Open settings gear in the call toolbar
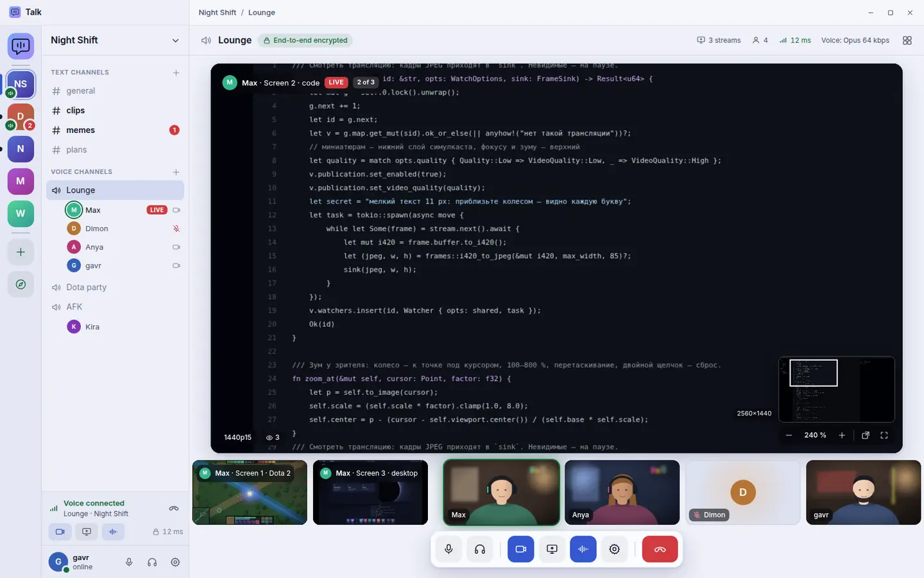Screen dimensions: 924x578 614,549
